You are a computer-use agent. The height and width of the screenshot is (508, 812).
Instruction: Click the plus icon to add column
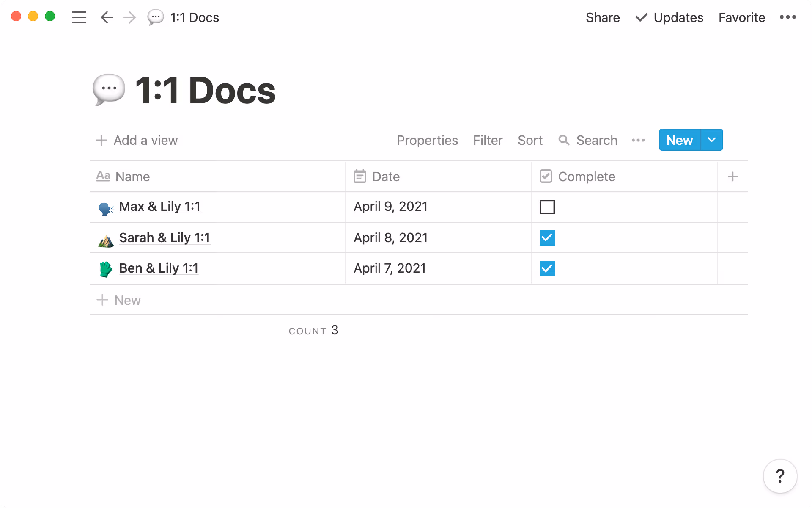tap(732, 177)
